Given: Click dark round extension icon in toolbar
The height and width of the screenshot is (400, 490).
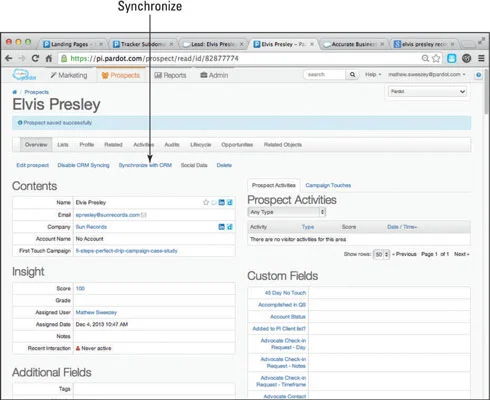Looking at the screenshot, I should (467, 58).
